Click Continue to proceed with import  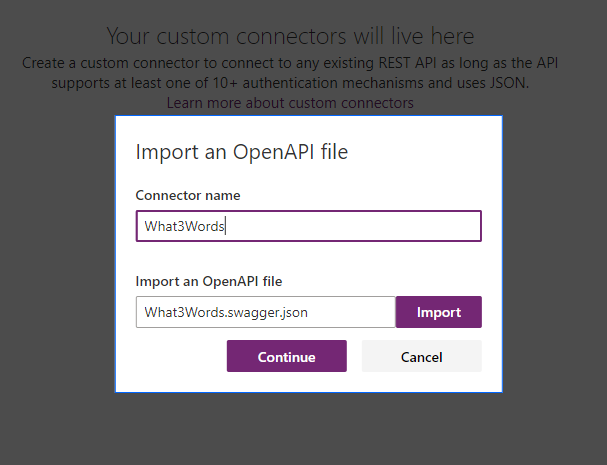(x=286, y=357)
